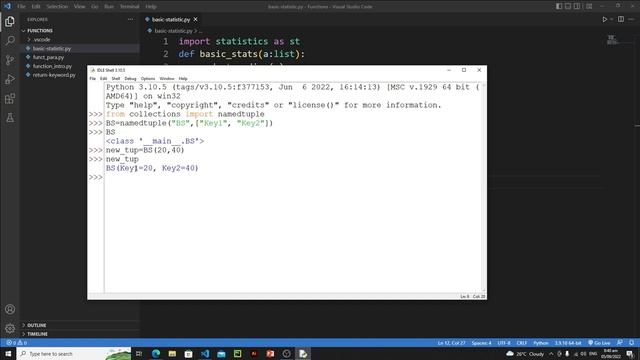
Task: Open the IDLE Edit menu
Action: (104, 78)
